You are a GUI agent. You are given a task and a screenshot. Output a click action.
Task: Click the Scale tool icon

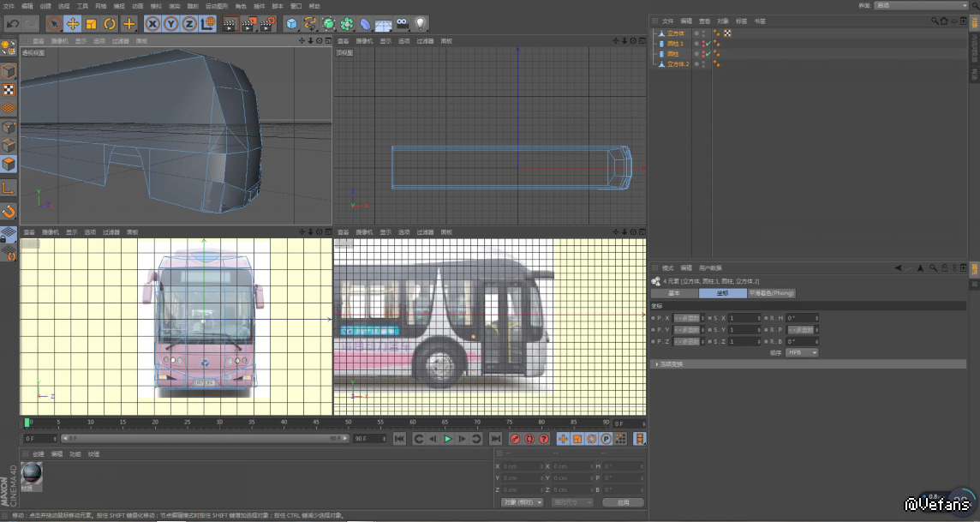pyautogui.click(x=91, y=24)
